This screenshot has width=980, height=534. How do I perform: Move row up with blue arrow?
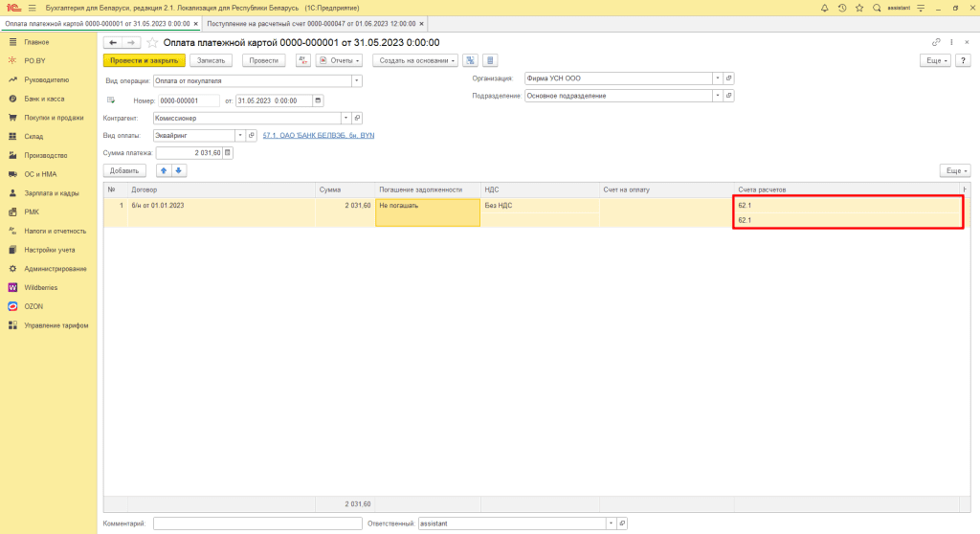coord(163,170)
